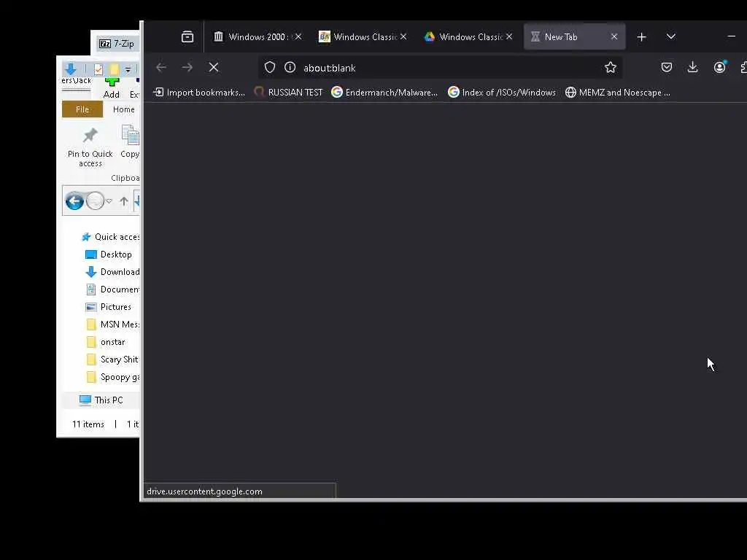Open the Downloads panel
747x560 pixels.
pyautogui.click(x=693, y=68)
